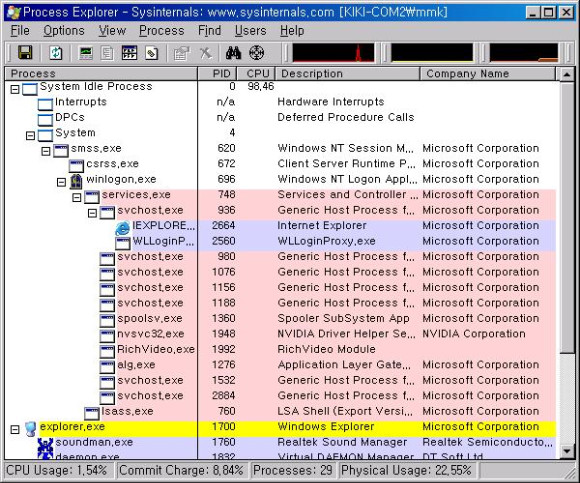Click 'LSA Shell (Export Versi...' description
Image resolution: width=580 pixels, height=483 pixels.
click(x=345, y=411)
